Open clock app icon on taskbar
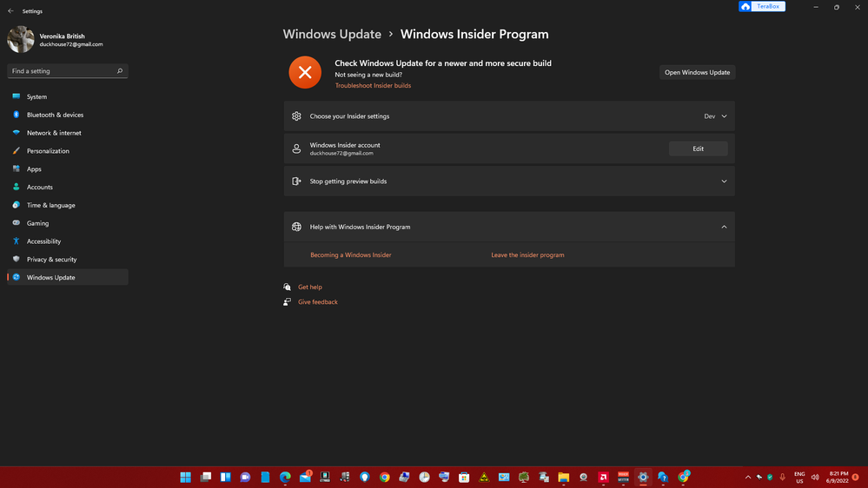The image size is (868, 488). pyautogui.click(x=424, y=477)
